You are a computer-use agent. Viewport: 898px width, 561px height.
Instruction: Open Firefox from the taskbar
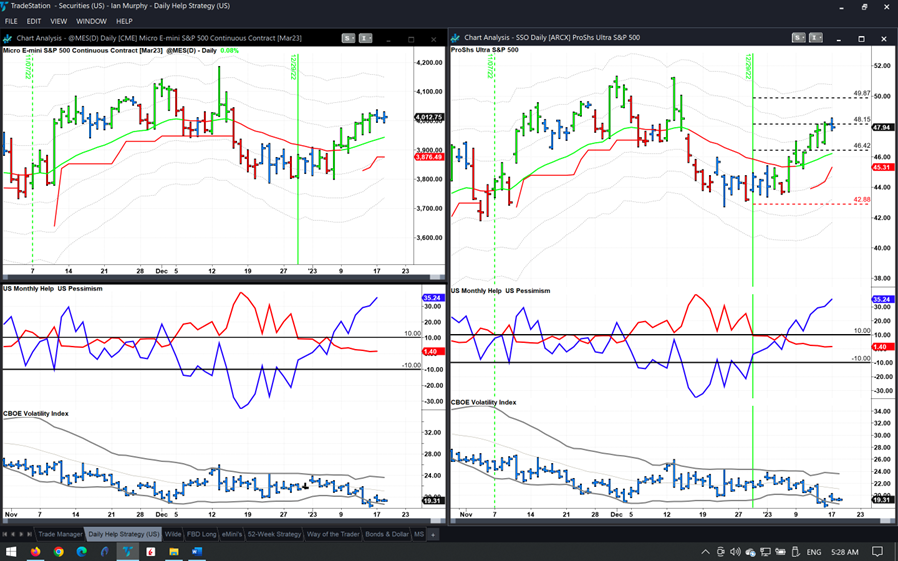35,552
